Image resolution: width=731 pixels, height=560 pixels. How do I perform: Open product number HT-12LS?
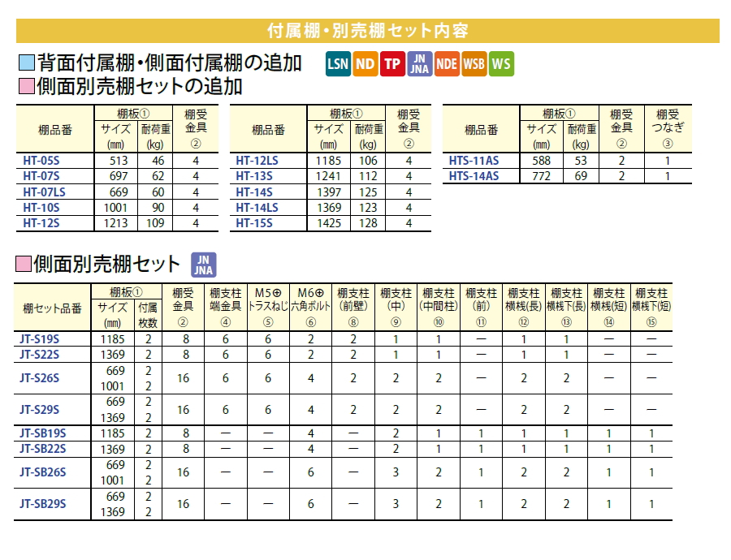coord(257,161)
